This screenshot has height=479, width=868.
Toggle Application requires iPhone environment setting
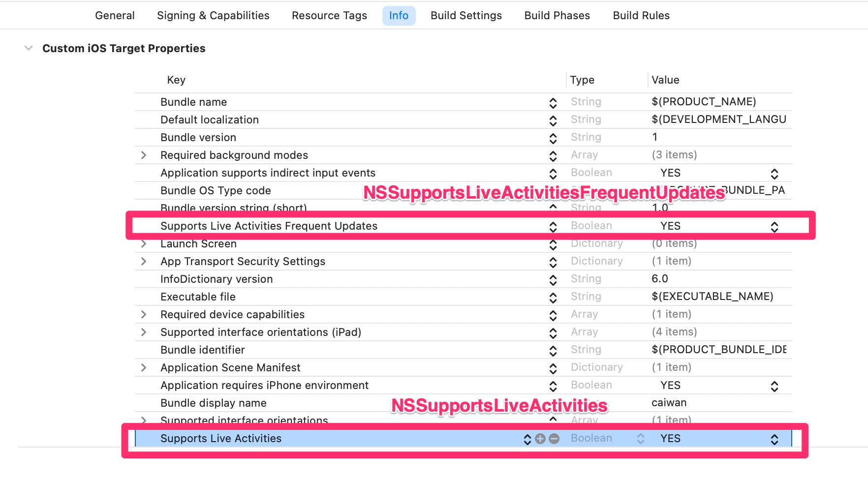coord(775,385)
